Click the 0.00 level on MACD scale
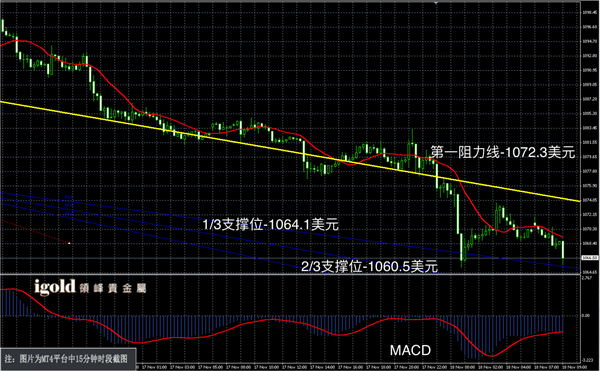The image size is (600, 371). 586,316
